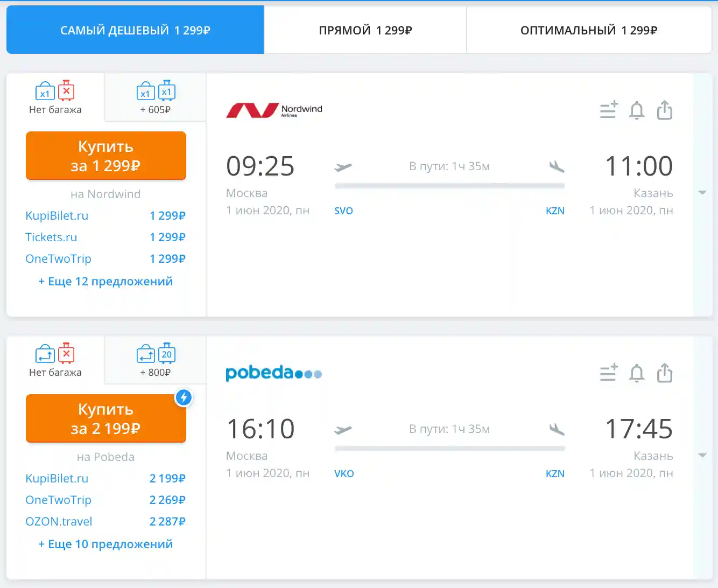Click the lightning badge on Pobeda buy button
The image size is (718, 588).
(x=184, y=397)
